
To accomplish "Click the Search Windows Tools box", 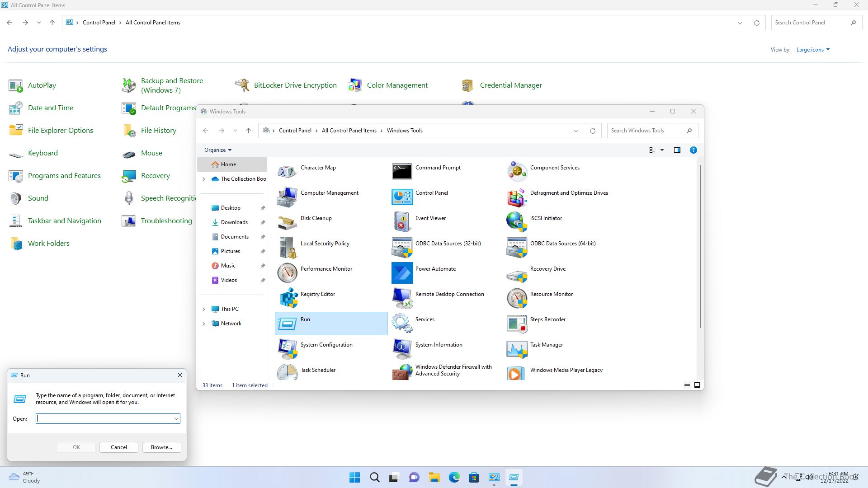I will coord(652,131).
